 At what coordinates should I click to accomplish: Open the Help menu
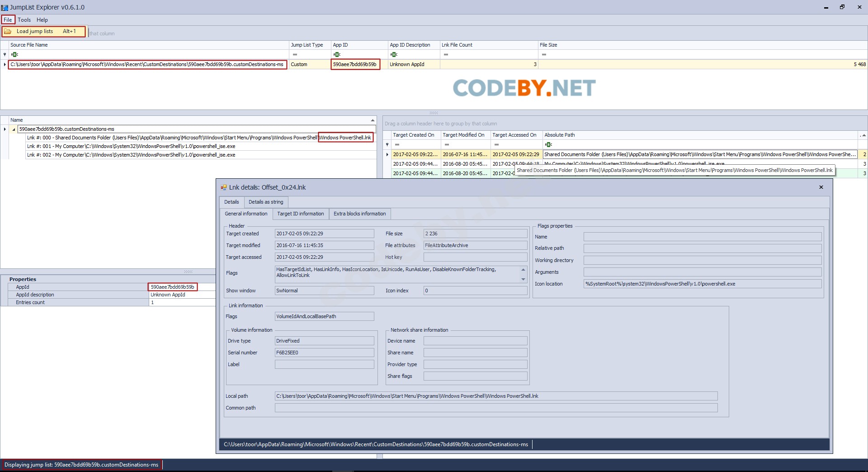point(42,20)
